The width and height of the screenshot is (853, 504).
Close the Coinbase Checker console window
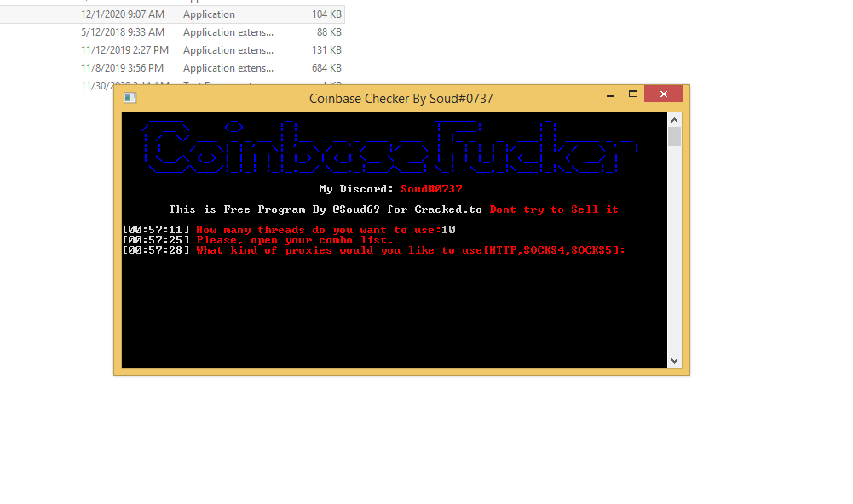pos(663,94)
